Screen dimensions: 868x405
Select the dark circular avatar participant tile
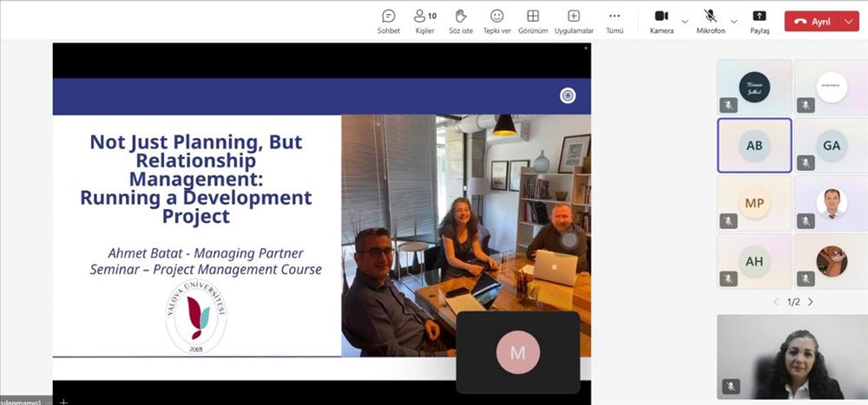click(x=754, y=87)
